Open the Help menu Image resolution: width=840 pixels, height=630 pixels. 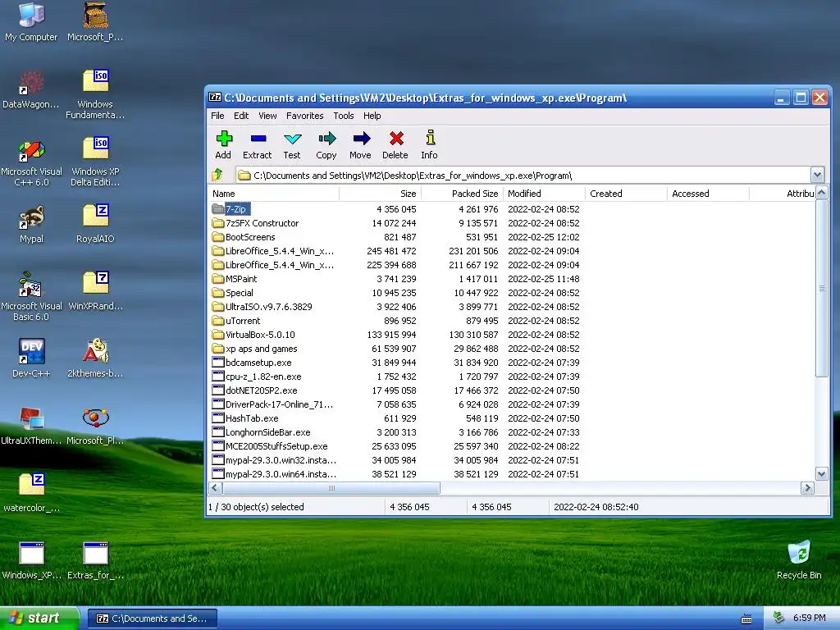point(372,116)
